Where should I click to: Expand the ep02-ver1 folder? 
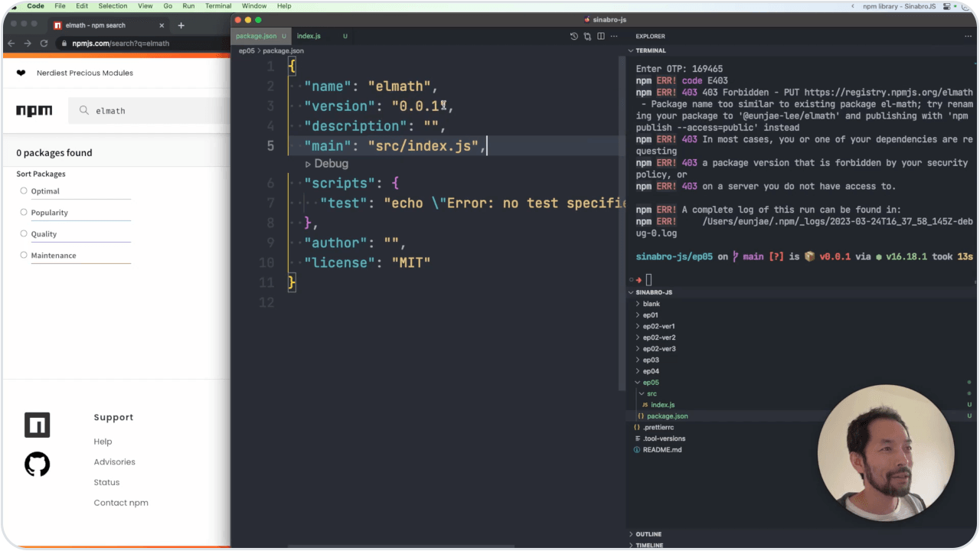point(638,327)
